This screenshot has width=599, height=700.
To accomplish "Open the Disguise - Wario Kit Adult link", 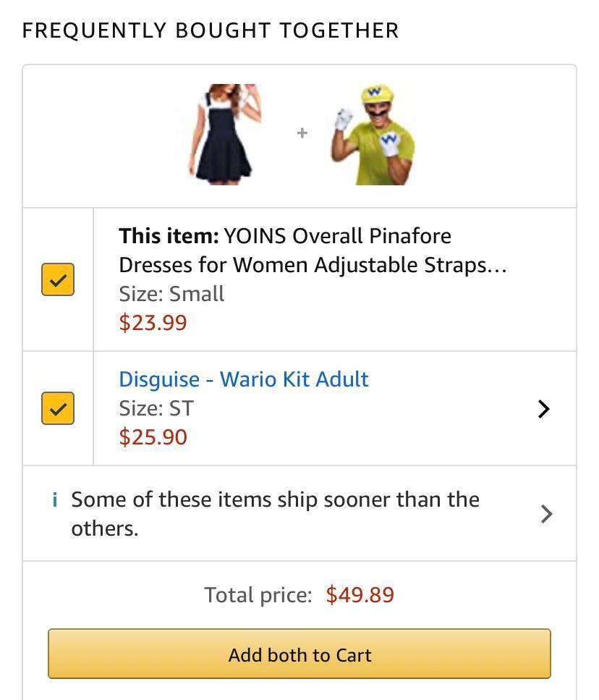I will coord(244,379).
